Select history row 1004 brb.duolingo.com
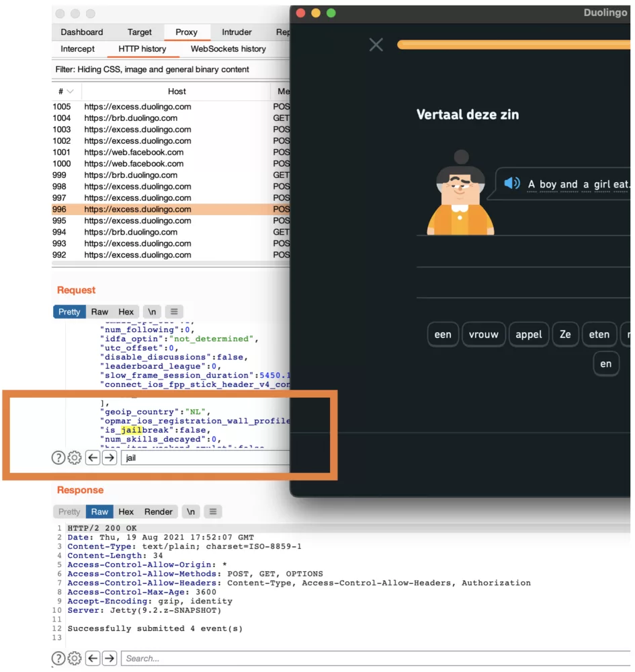 [x=171, y=118]
